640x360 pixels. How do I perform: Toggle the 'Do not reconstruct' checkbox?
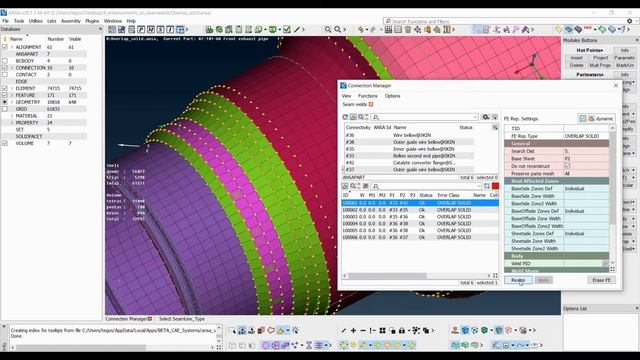pos(567,166)
